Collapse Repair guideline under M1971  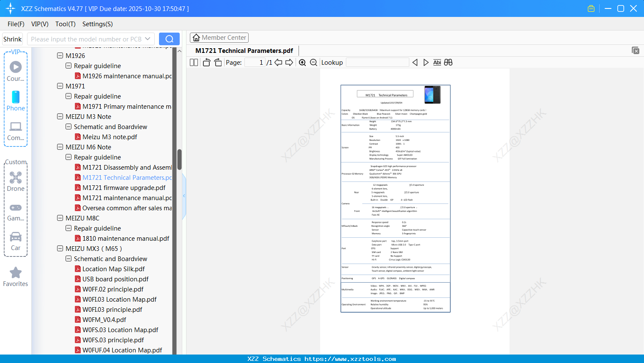(69, 96)
